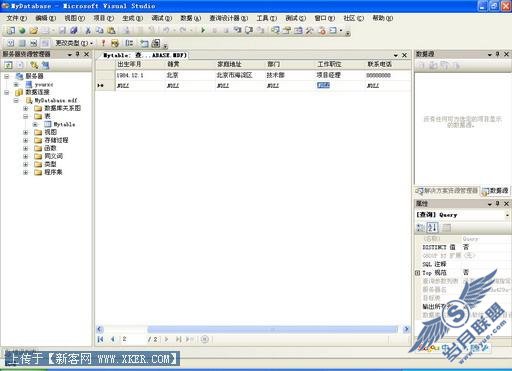Click the New Project toolbar icon
This screenshot has width=512, height=371.
point(10,31)
